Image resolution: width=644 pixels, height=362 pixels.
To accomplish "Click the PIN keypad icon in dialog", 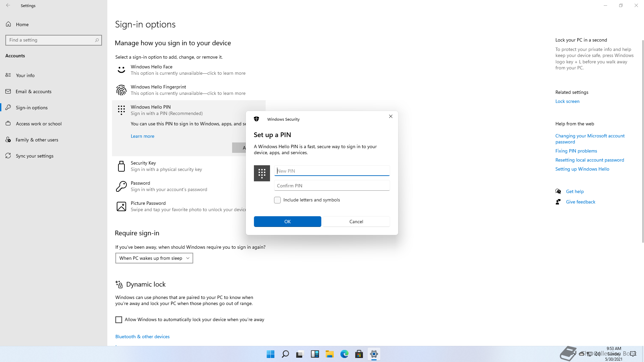I will click(262, 173).
